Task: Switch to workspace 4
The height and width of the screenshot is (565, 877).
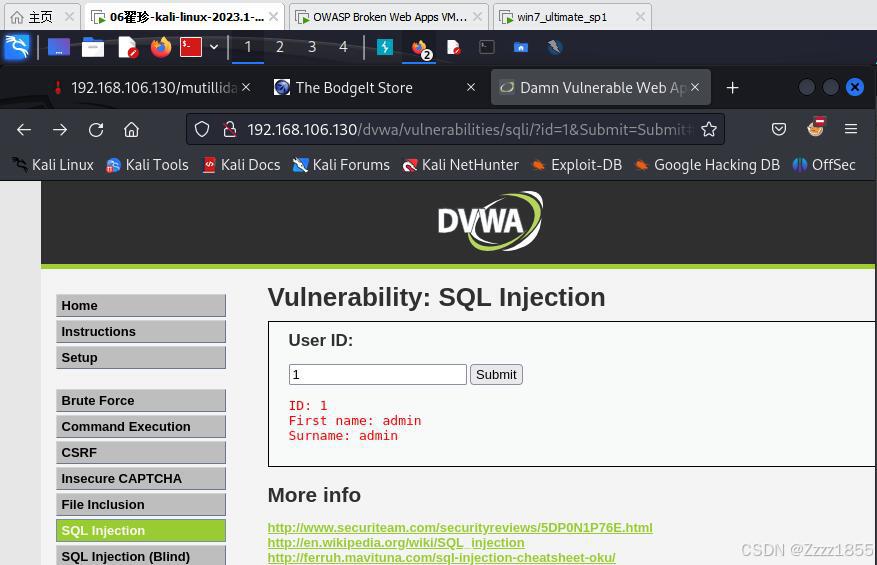Action: point(343,47)
